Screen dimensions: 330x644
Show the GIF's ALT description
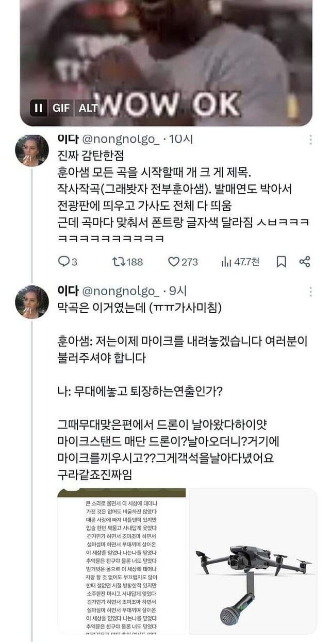click(88, 108)
